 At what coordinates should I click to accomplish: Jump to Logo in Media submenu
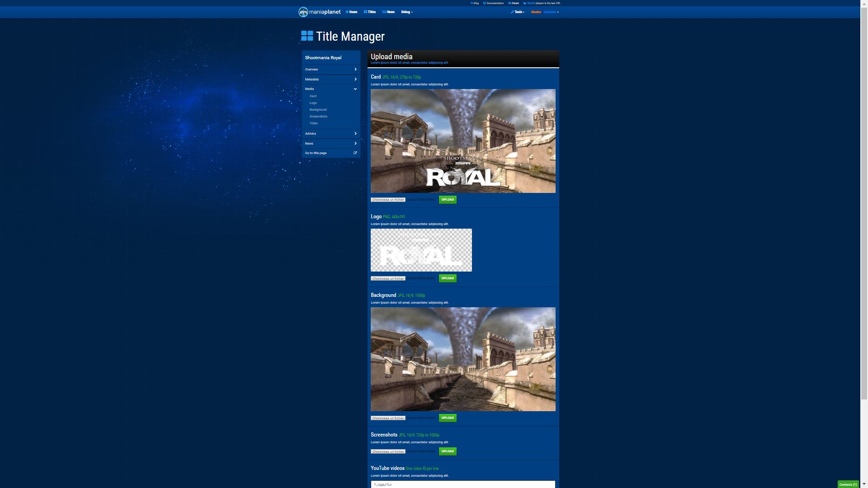click(313, 103)
